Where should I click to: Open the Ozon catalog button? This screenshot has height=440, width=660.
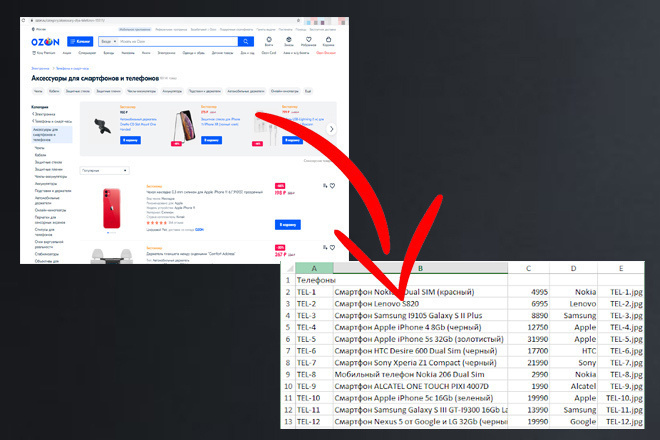point(80,41)
